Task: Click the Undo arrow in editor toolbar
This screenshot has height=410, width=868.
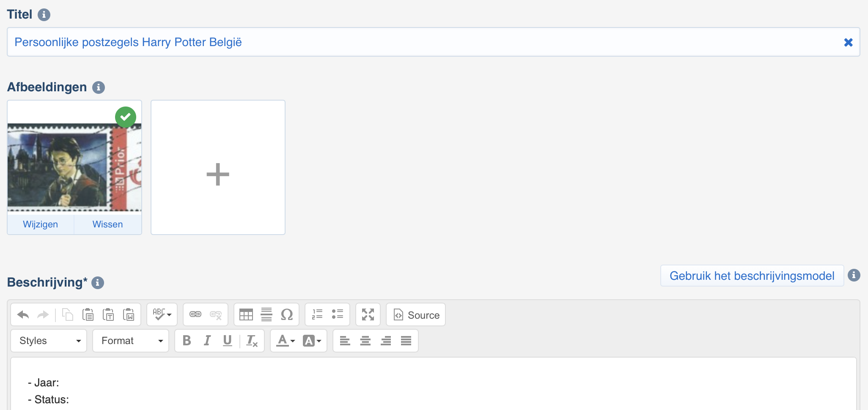Action: point(23,314)
